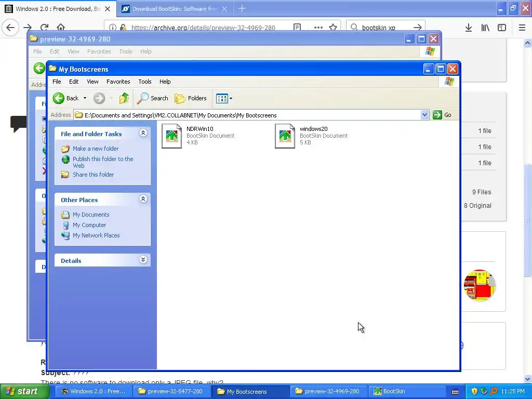The image size is (532, 399).
Task: Open the Edit menu in My Bootscreens
Action: tap(74, 82)
